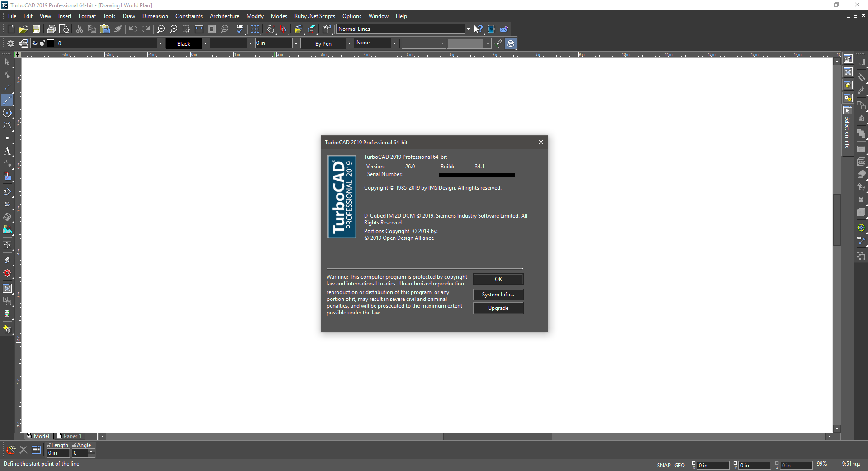Click the New drawing icon
This screenshot has height=471, width=868.
coord(11,29)
